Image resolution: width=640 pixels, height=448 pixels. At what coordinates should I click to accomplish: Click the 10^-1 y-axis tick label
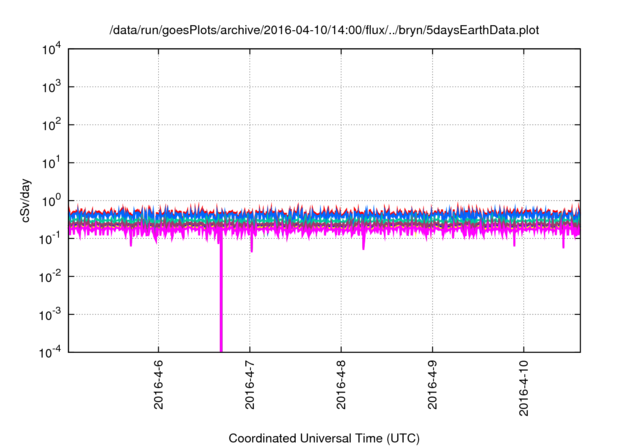click(50, 239)
